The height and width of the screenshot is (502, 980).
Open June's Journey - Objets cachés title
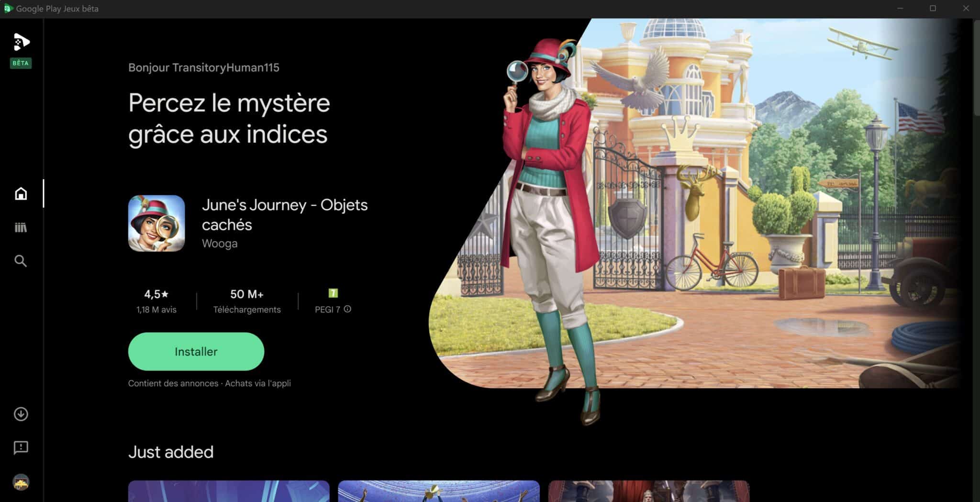285,214
